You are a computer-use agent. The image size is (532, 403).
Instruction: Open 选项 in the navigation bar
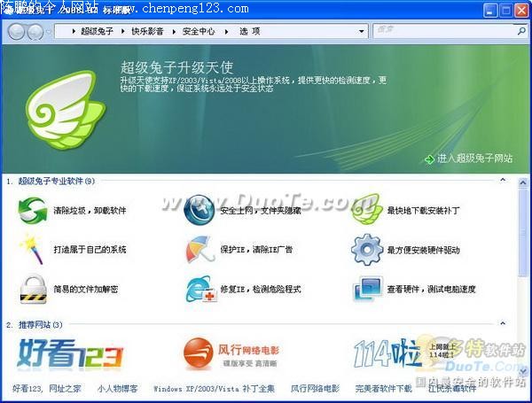pos(249,31)
